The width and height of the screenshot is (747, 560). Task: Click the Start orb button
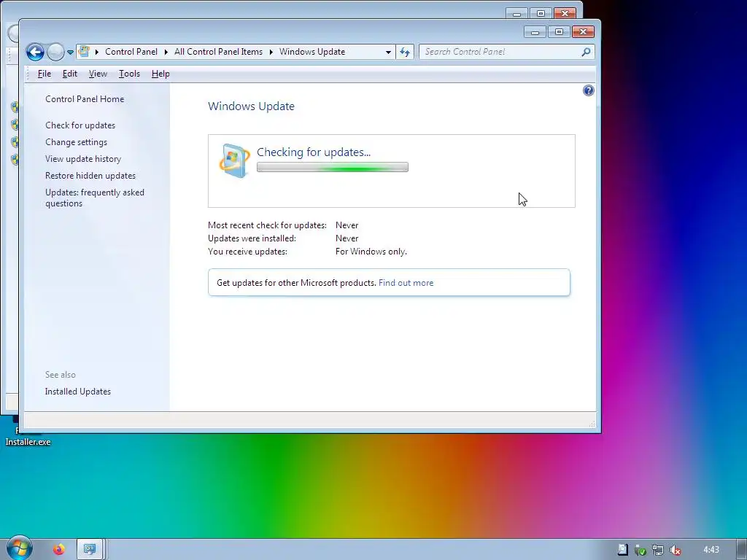pos(19,548)
